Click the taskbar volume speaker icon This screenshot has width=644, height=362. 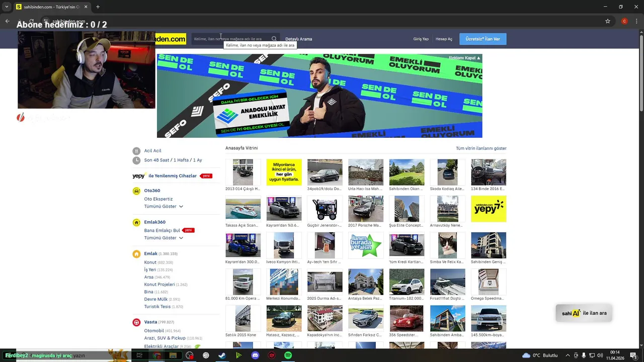pyautogui.click(x=599, y=355)
